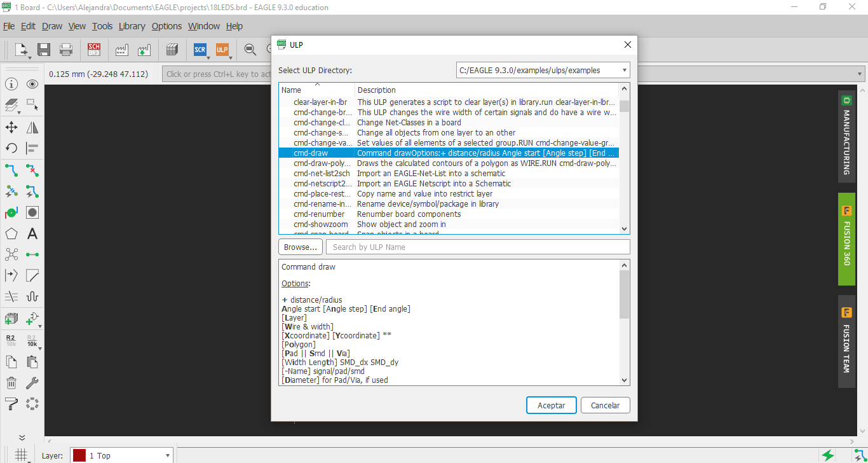Select the Text tool
868x463 pixels.
click(x=32, y=233)
